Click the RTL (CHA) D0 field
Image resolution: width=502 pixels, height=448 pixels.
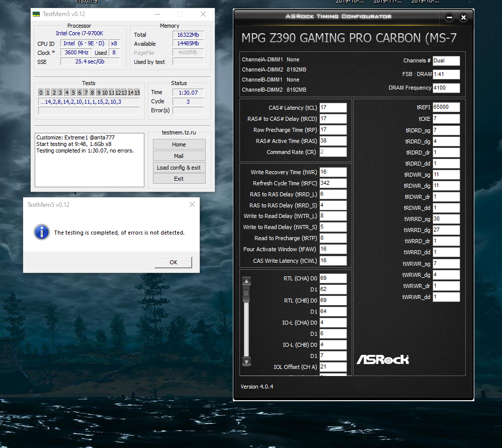pos(333,278)
